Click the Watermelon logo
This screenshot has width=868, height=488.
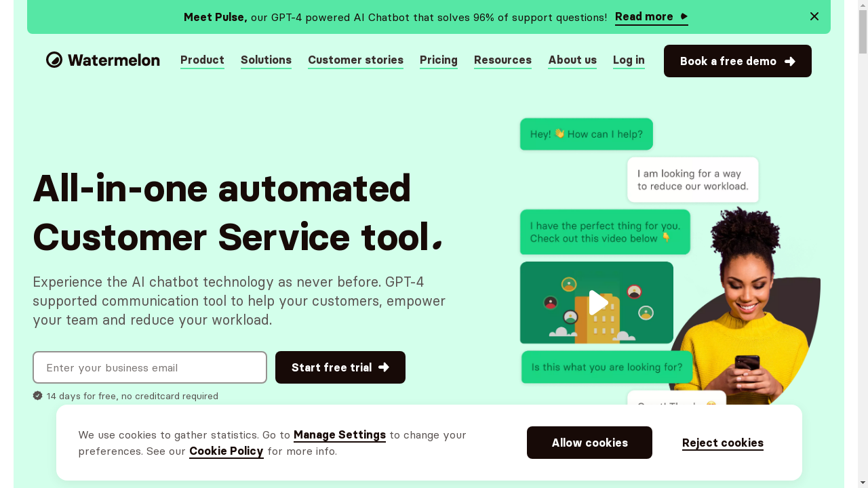pos(103,60)
